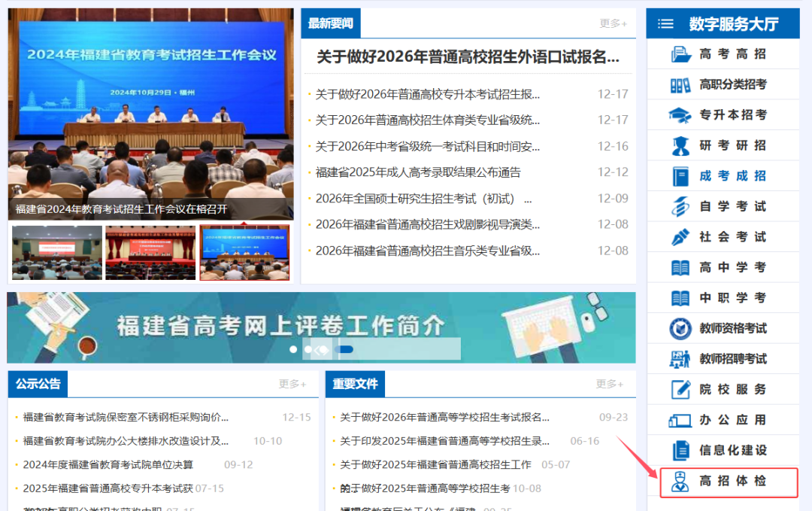
Task: Open the 教师资格考试 shield icon
Action: pyautogui.click(x=680, y=329)
